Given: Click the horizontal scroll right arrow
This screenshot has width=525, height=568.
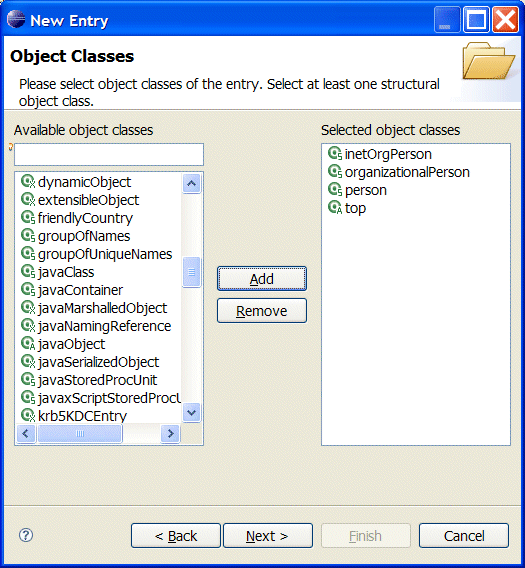Looking at the screenshot, I should click(170, 433).
